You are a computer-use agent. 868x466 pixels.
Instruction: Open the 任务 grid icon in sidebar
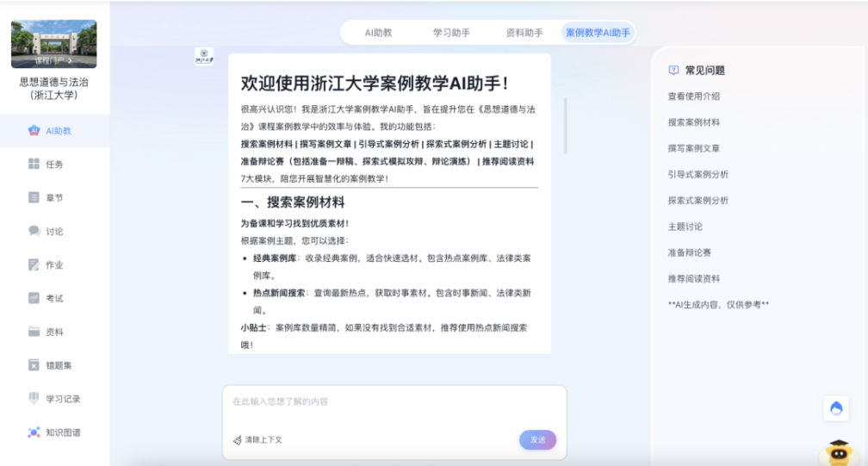(34, 164)
